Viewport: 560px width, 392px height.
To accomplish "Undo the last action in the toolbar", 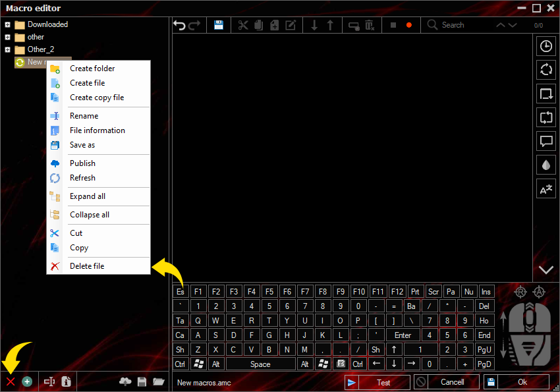I will tap(178, 24).
